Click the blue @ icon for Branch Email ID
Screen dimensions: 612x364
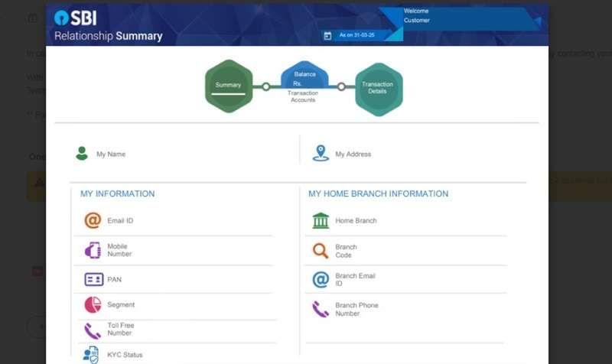point(321,280)
